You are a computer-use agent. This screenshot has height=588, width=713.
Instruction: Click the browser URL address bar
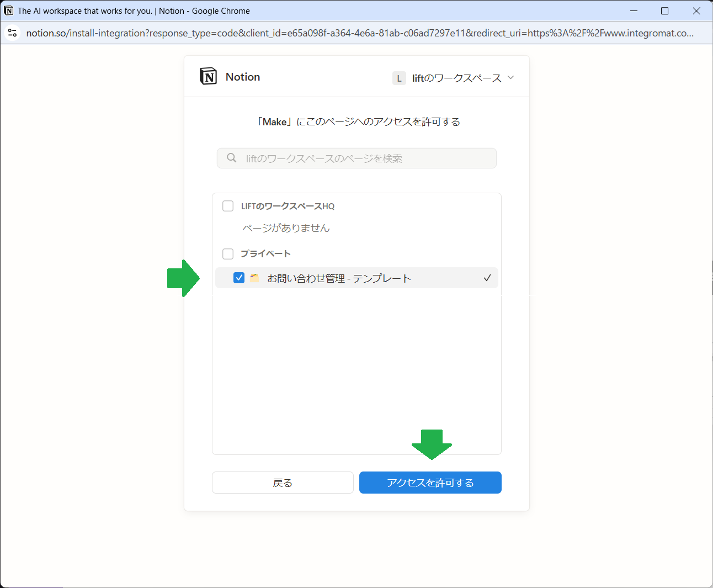point(360,33)
